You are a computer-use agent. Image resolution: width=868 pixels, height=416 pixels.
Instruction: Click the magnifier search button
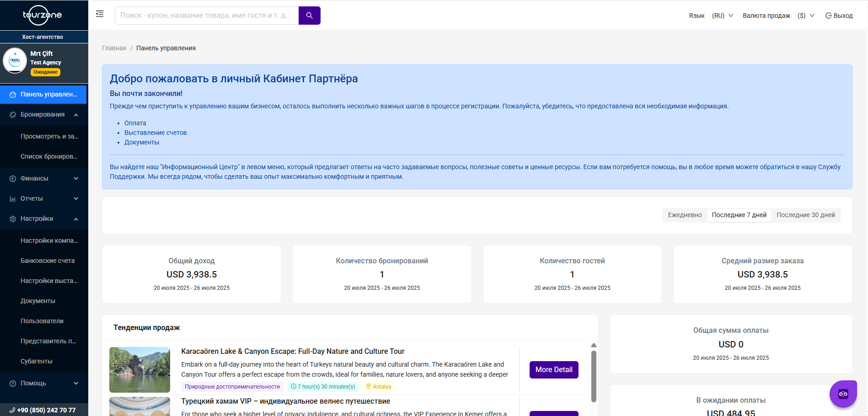310,16
